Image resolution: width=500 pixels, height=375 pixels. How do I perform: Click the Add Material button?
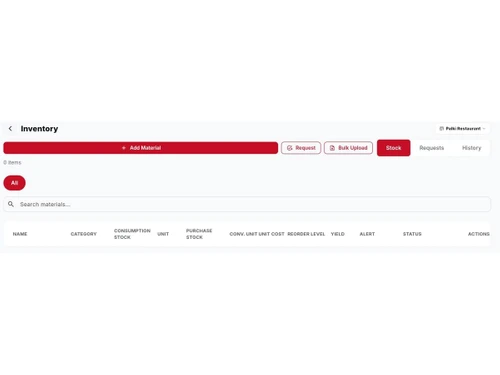pyautogui.click(x=141, y=148)
